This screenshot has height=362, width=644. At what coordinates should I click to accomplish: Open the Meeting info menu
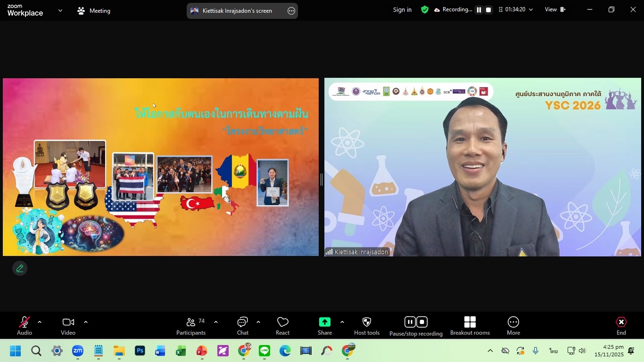94,10
